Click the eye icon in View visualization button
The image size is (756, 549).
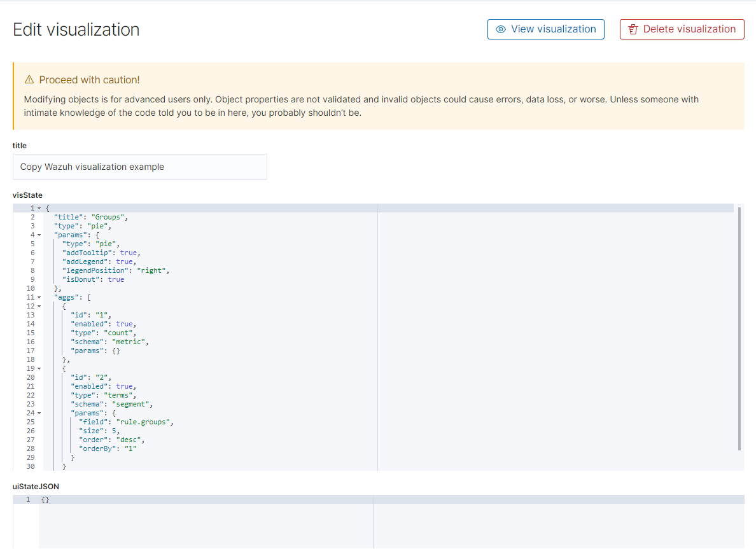tap(502, 29)
